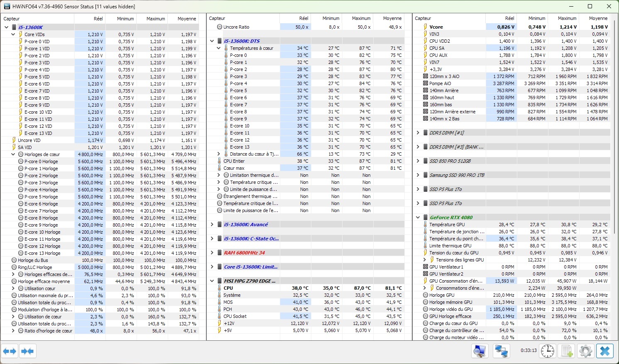Click the expand columns arrows button
This screenshot has height=364, width=619.
10,352
